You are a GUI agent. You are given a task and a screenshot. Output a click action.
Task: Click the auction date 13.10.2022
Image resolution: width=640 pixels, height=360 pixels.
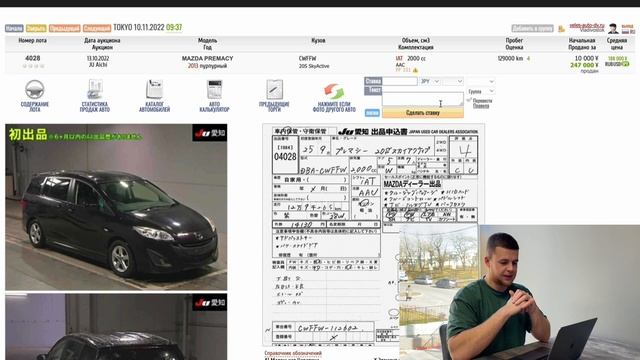[98, 58]
